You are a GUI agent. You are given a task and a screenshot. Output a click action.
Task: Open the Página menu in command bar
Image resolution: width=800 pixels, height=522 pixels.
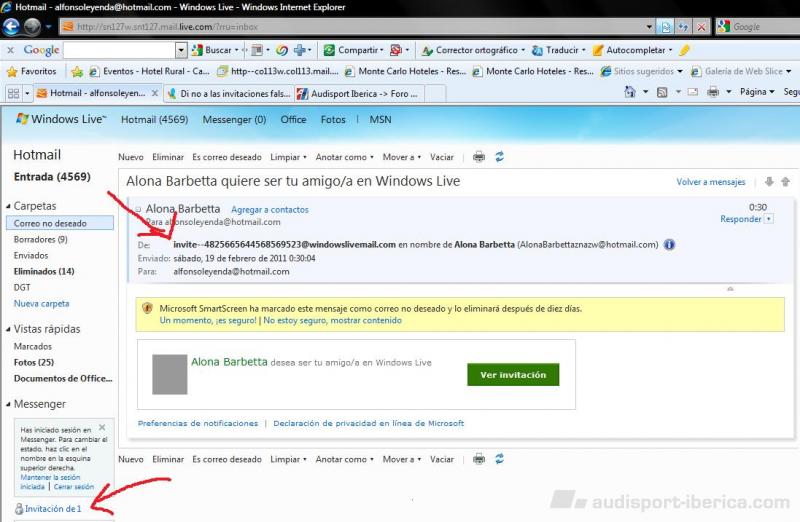tap(757, 92)
